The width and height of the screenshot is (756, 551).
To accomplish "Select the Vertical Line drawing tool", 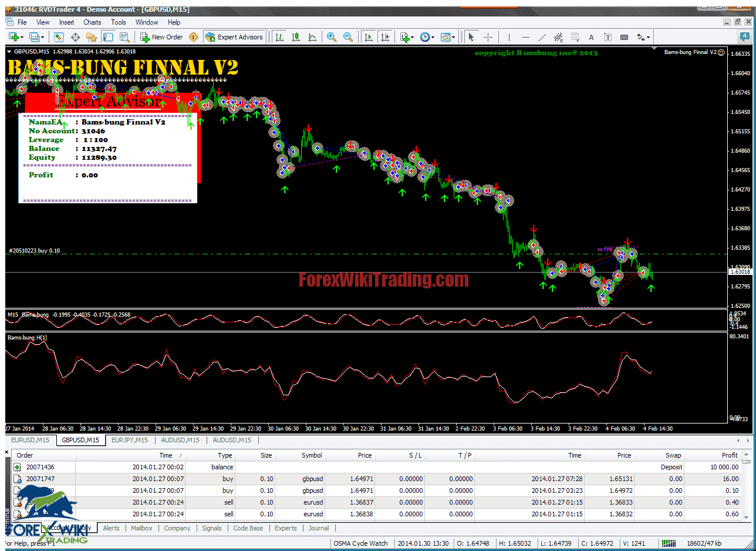I will coord(509,37).
